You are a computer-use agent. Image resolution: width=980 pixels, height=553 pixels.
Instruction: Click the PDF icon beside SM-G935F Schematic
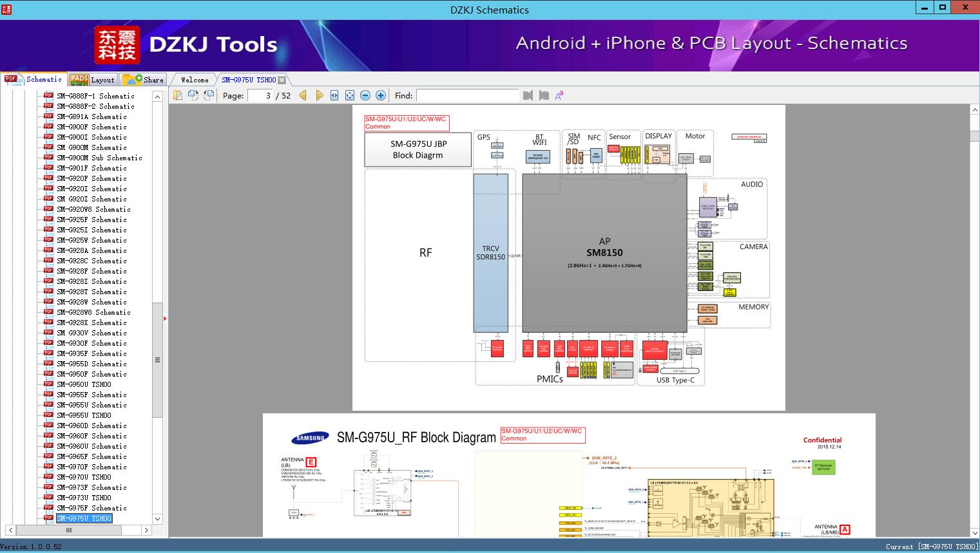[48, 353]
